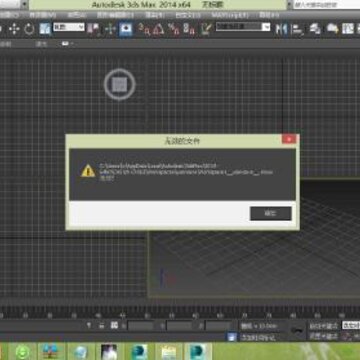The image size is (360, 360).
Task: Open the 自定义 (Customize) menu
Action: point(188,15)
